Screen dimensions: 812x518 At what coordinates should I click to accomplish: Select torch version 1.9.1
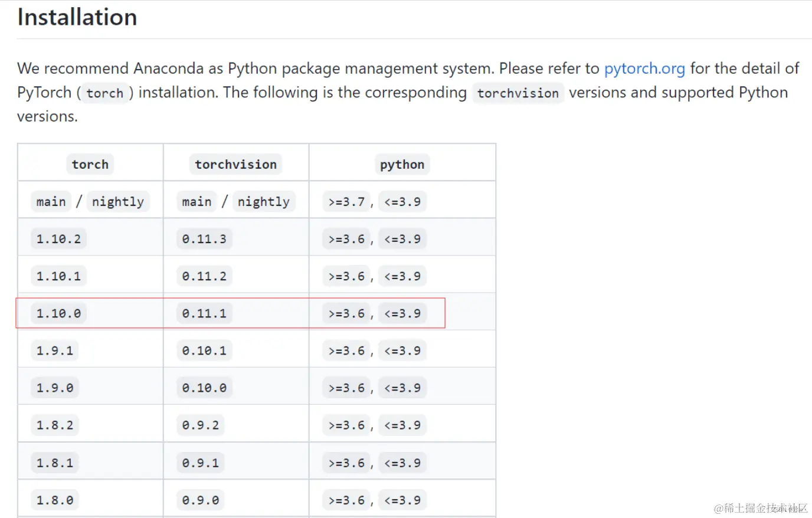coord(55,350)
